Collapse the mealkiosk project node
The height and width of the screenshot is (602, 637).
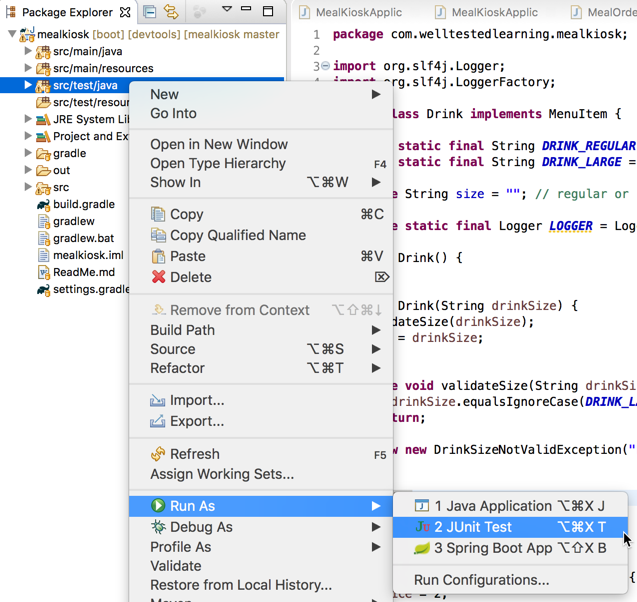coord(12,34)
